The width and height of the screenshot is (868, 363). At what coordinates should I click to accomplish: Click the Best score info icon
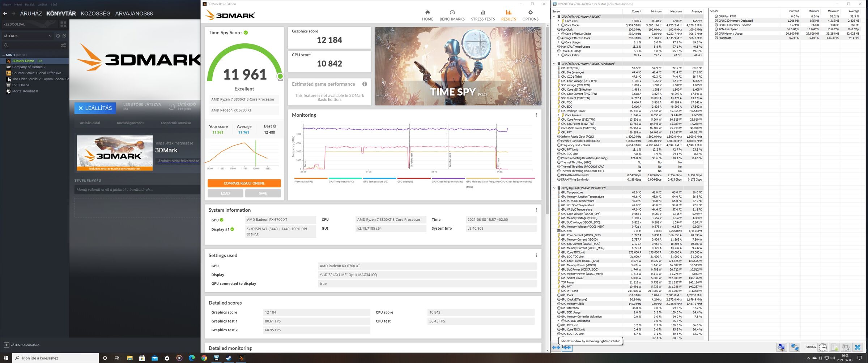tap(275, 126)
